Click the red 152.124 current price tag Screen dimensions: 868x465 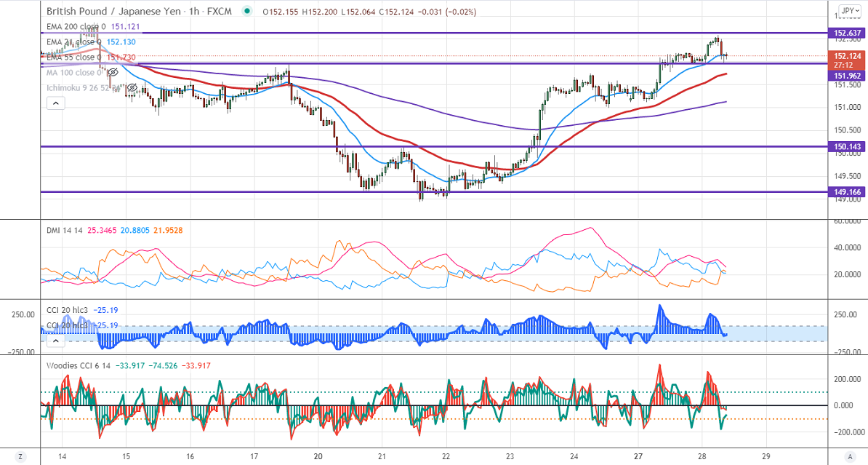point(848,56)
